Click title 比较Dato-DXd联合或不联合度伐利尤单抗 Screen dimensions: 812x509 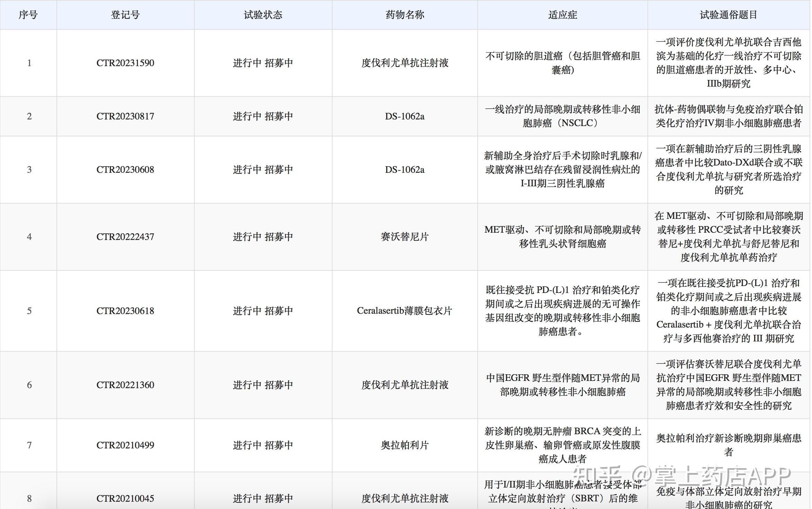(x=729, y=170)
